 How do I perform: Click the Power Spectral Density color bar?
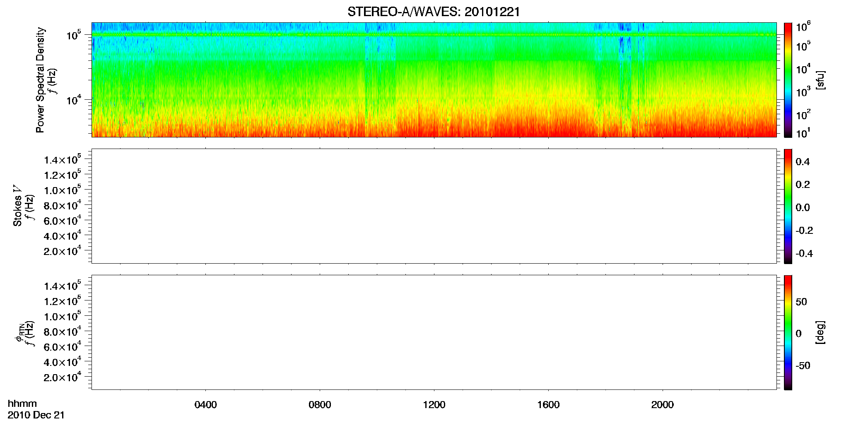click(x=788, y=80)
